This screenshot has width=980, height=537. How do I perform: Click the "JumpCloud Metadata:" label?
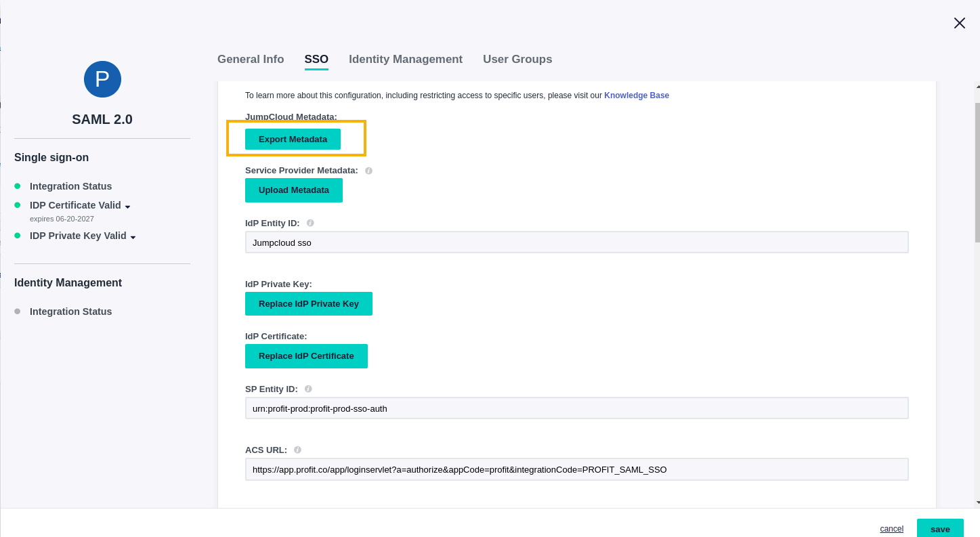point(291,117)
